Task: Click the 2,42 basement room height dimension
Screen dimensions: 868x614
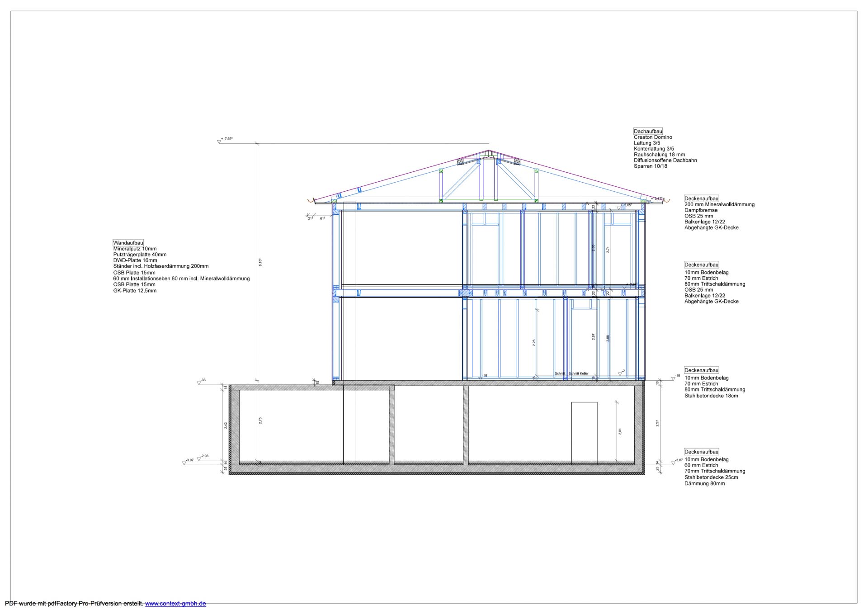Action: coord(226,425)
